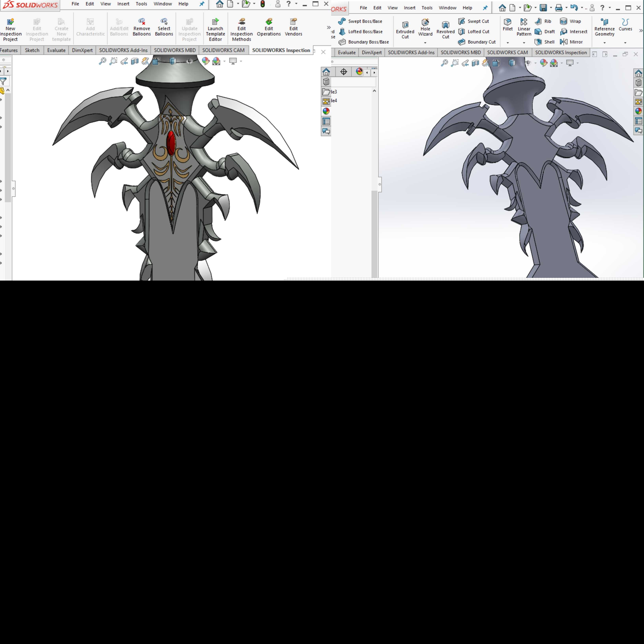Click Save icon in right window
The height and width of the screenshot is (644, 644).
pyautogui.click(x=543, y=8)
